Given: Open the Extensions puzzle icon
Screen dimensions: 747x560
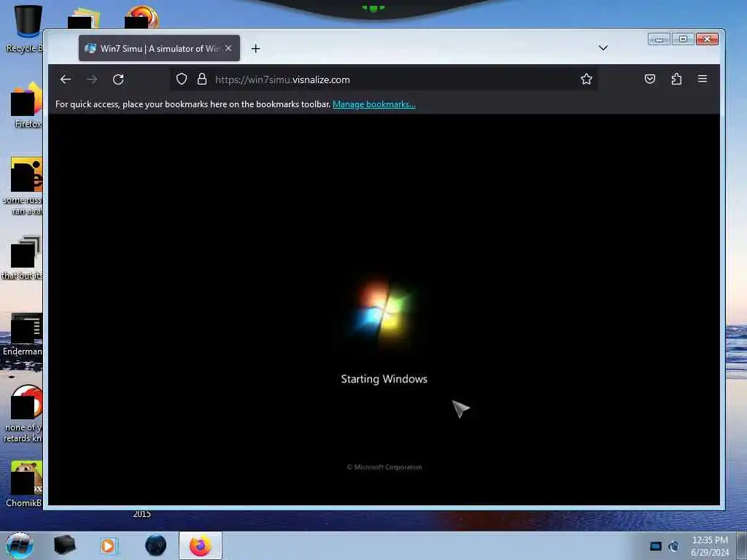Looking at the screenshot, I should 676,79.
